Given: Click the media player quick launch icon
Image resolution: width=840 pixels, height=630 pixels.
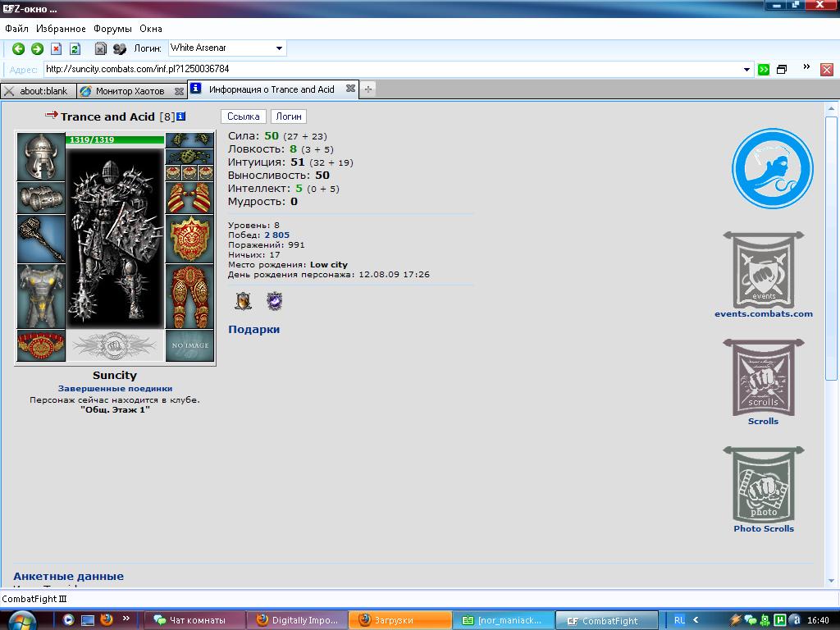Looking at the screenshot, I should coord(68,620).
